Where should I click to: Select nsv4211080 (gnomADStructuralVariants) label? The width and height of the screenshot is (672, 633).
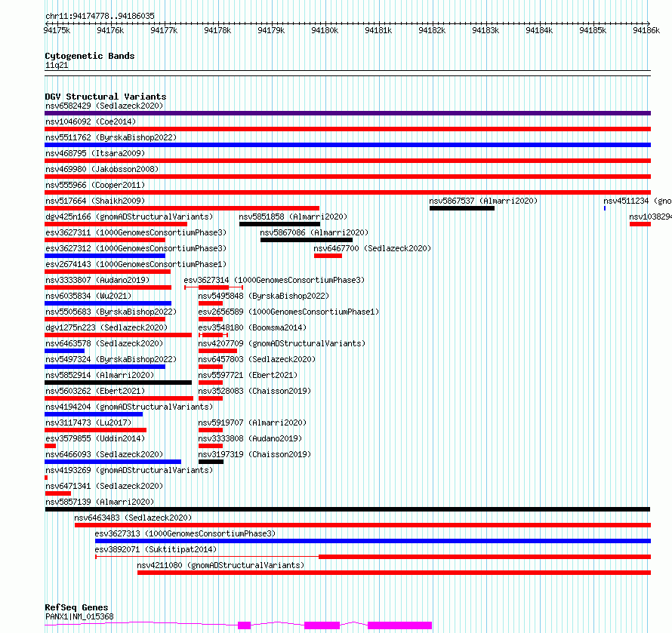(220, 565)
